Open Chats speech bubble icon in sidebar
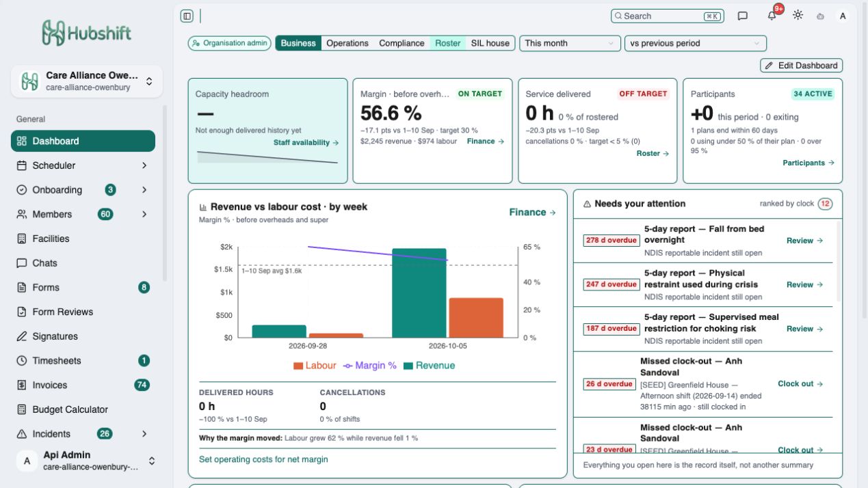 (21, 263)
